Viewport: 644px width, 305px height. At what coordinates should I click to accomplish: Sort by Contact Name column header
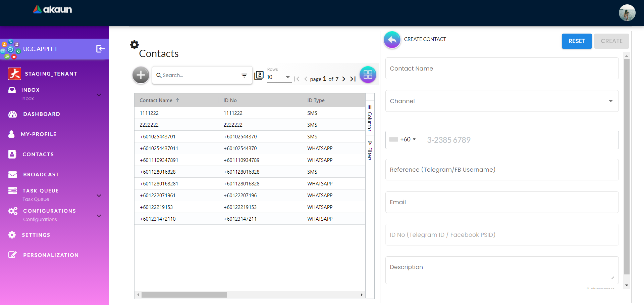[156, 100]
